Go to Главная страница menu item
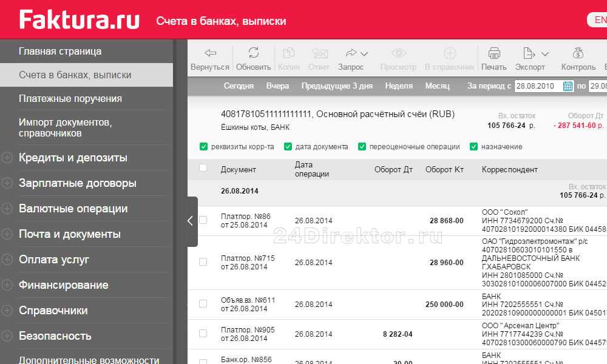607x364 pixels. tap(60, 52)
